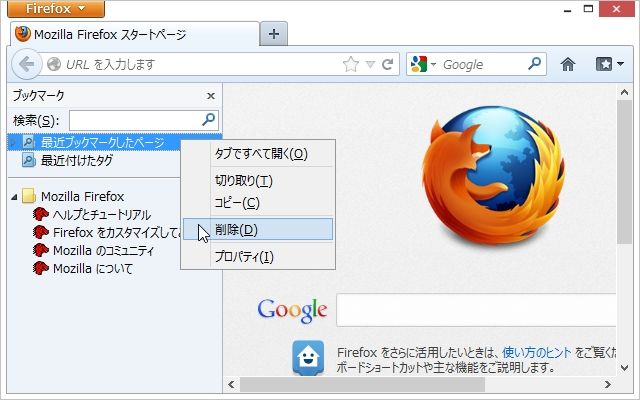The image size is (640, 400).
Task: Open the ヘルプとチュートリアル bookmark
Action: tap(102, 215)
